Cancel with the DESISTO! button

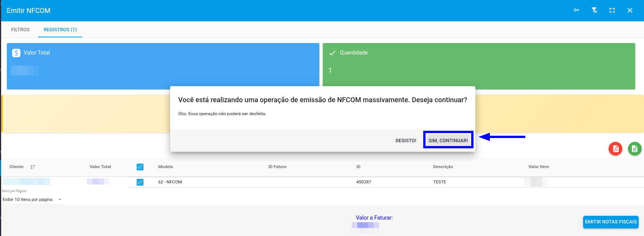[406, 140]
